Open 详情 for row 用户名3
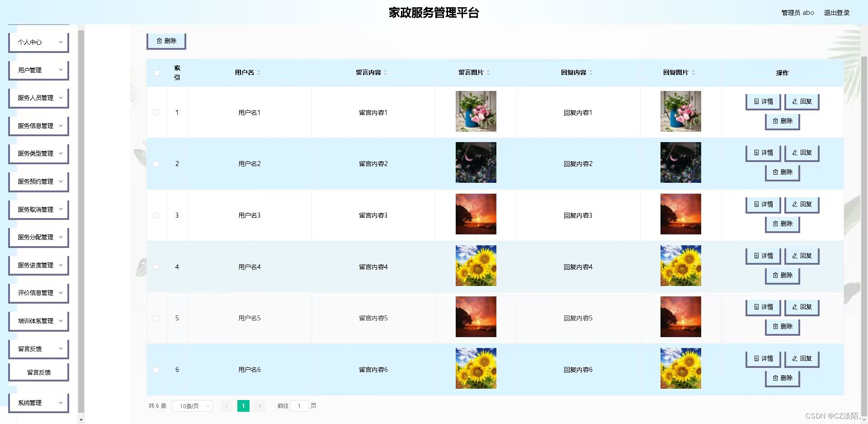Viewport: 868px width, 424px height. 763,205
